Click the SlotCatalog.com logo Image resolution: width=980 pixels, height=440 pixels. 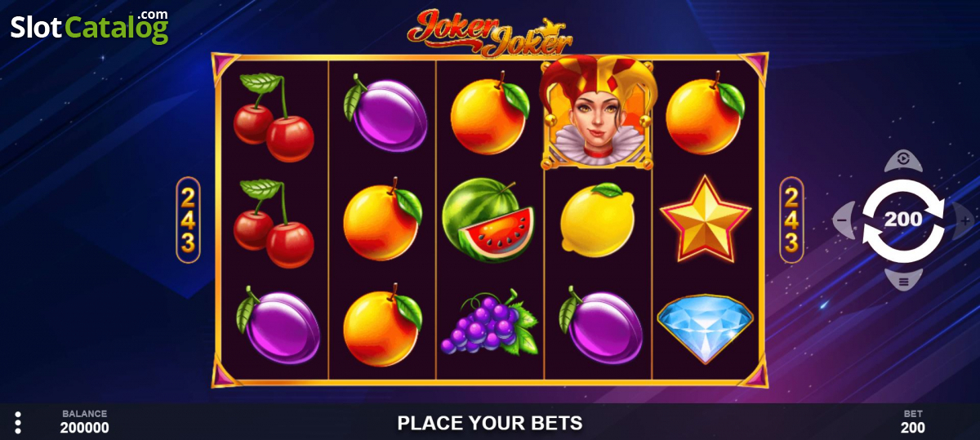(x=90, y=25)
